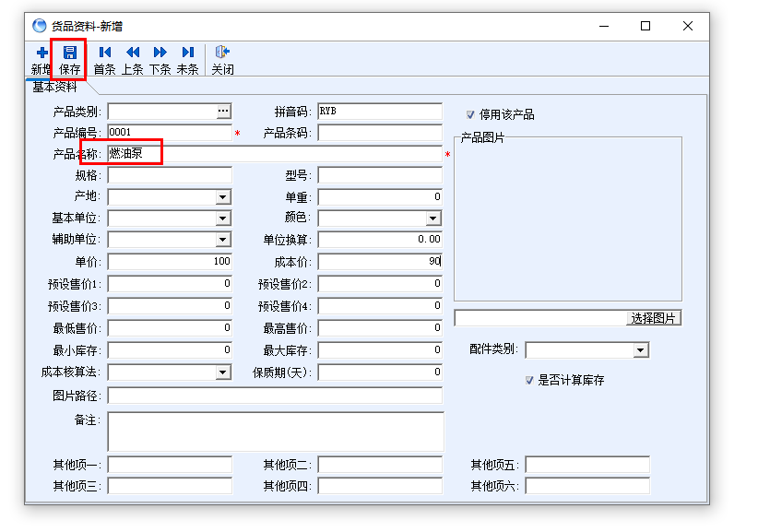Expand the 基本单位 dropdown

point(223,219)
